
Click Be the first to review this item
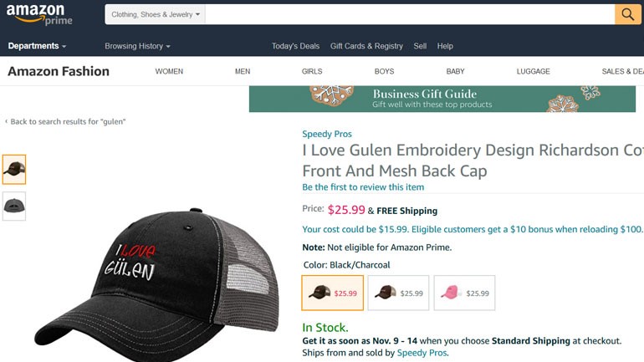tap(363, 187)
